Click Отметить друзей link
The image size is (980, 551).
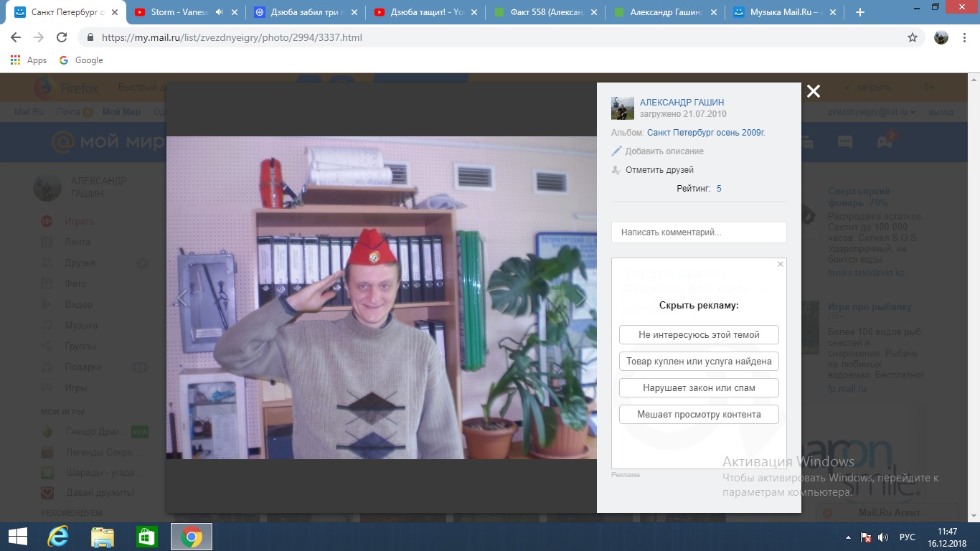[659, 170]
